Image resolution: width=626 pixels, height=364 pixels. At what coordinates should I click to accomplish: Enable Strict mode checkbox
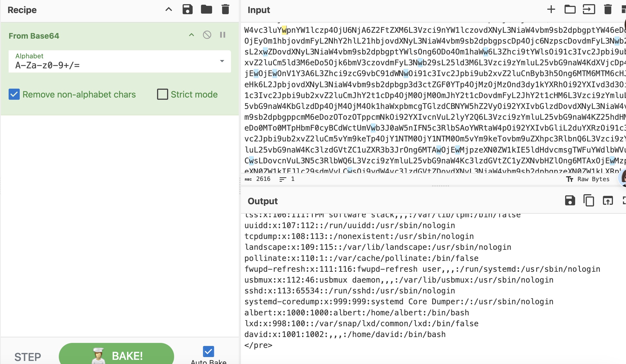[x=162, y=94]
